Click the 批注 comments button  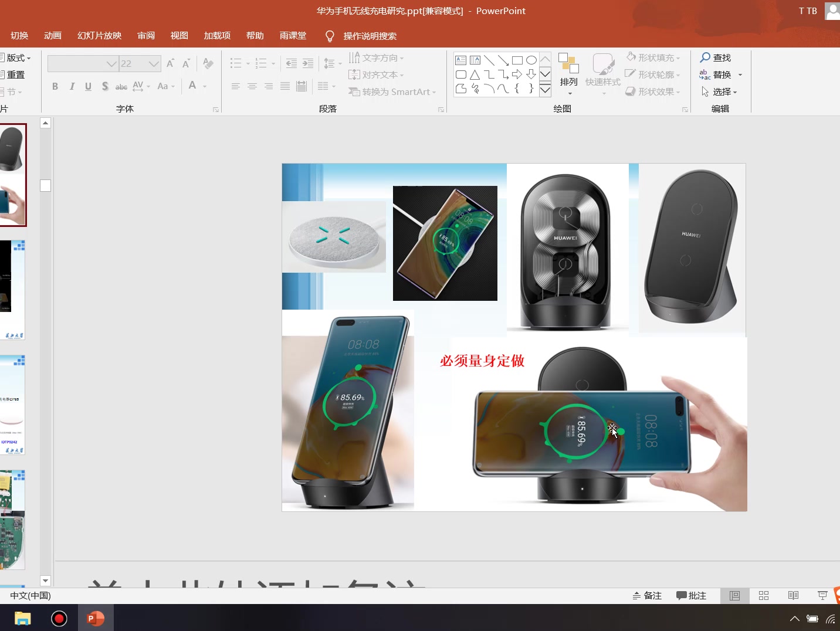pyautogui.click(x=691, y=595)
